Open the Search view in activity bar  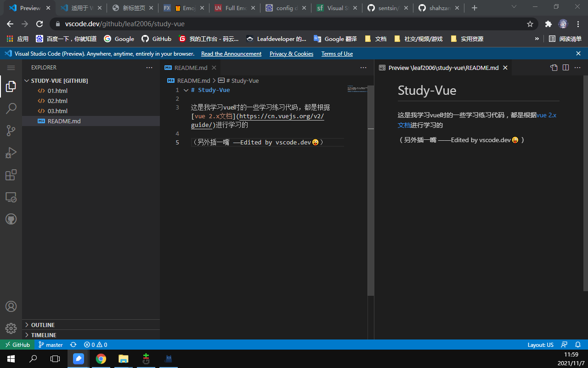click(11, 109)
